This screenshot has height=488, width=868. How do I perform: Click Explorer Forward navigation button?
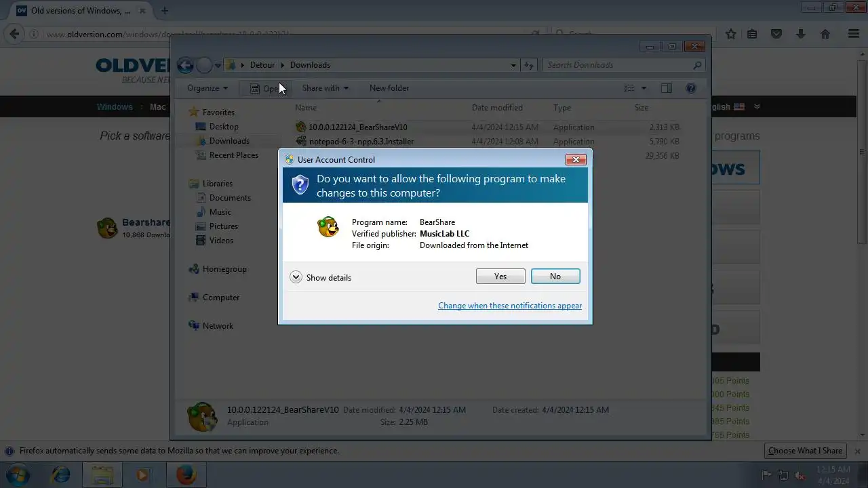pos(204,65)
